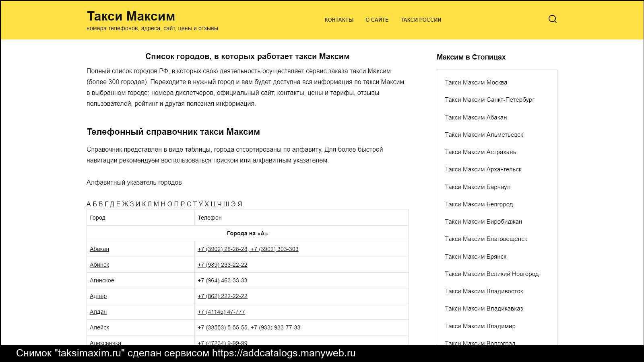Viewport: 644px width, 362px height.
Task: Select the Телефон column header cell
Action: point(301,218)
